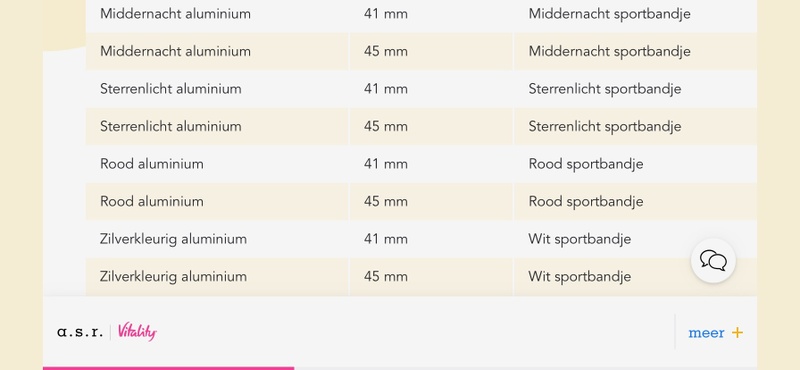Open the chat bubble icon

click(x=713, y=261)
